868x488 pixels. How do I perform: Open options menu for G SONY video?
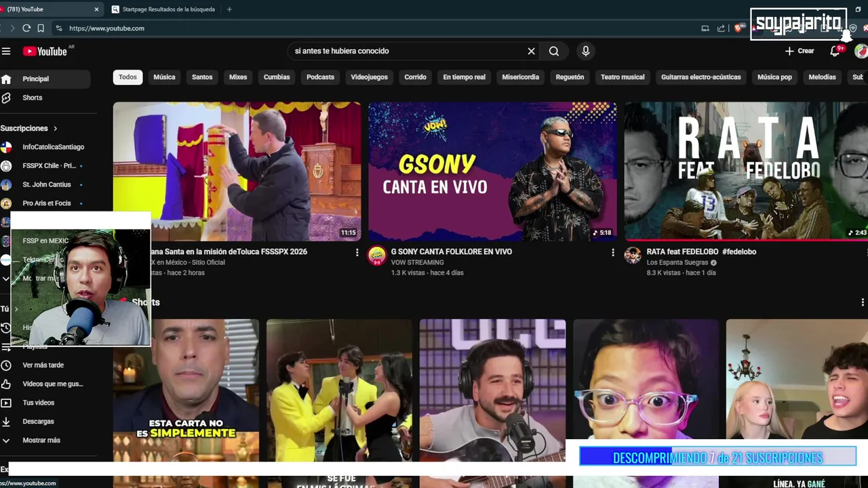(x=613, y=252)
